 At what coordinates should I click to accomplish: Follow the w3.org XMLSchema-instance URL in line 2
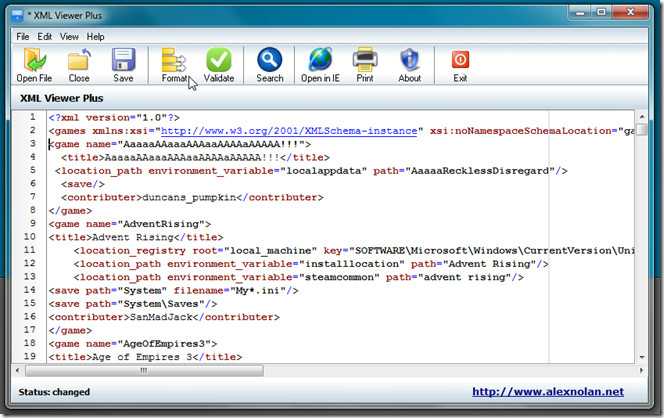289,131
